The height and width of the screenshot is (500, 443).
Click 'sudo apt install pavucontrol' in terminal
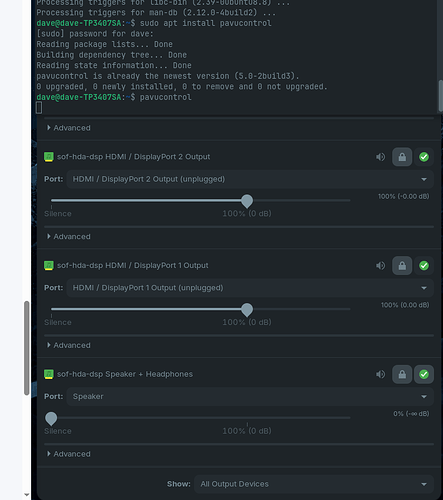click(205, 23)
